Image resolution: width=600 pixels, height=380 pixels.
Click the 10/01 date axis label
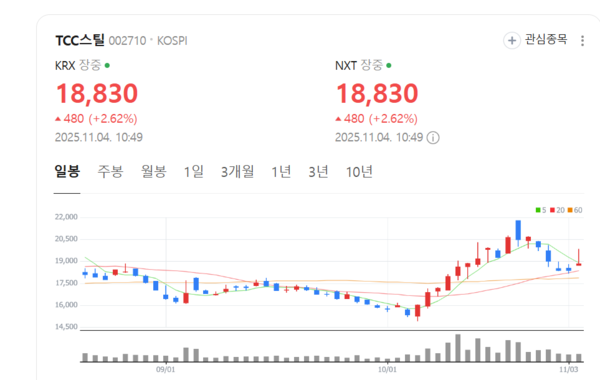(x=387, y=369)
